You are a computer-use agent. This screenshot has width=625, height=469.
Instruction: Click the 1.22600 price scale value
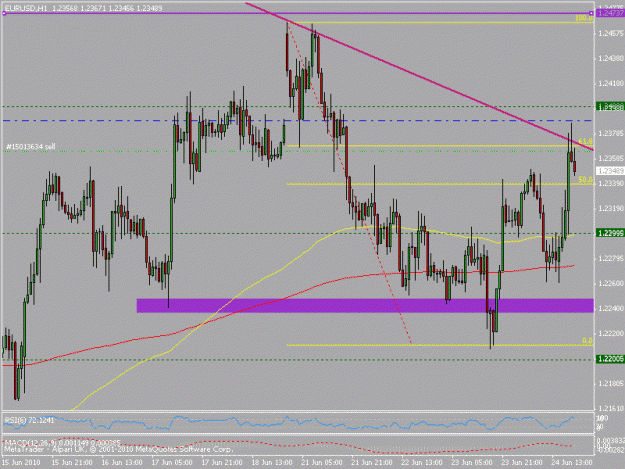coord(611,283)
